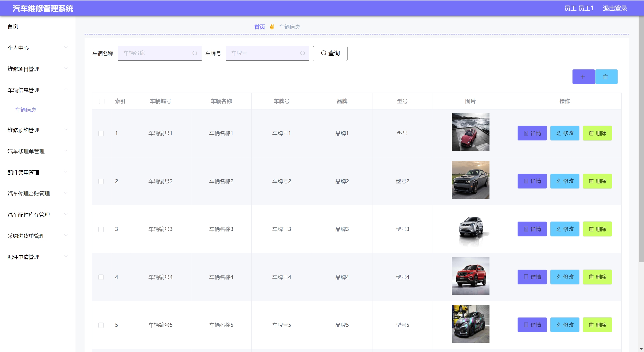Screen dimensions: 644x352
Task: Click the 车辆名称 search input
Action: [x=160, y=53]
